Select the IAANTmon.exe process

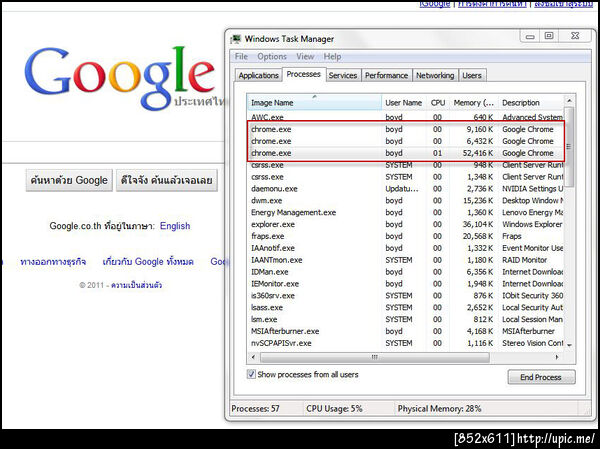tap(405, 260)
